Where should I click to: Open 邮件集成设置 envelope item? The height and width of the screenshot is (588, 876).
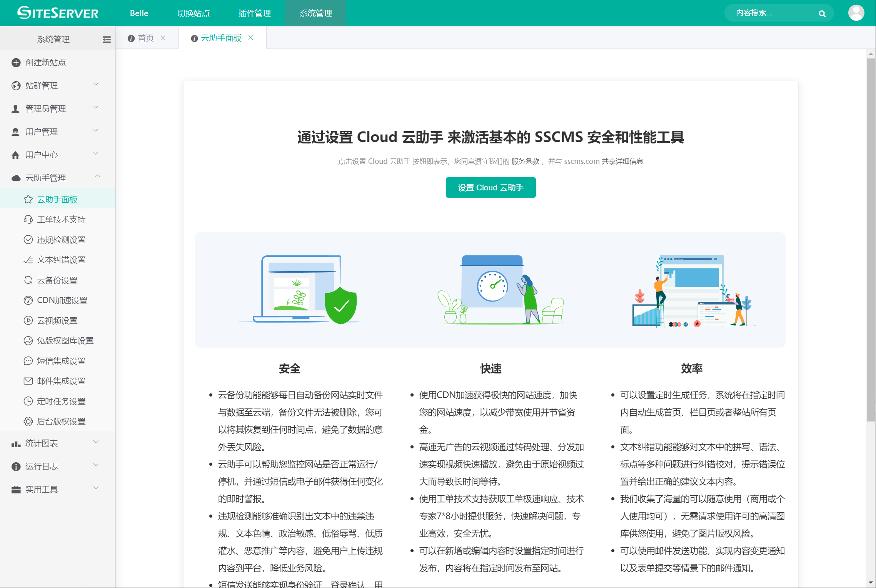61,381
